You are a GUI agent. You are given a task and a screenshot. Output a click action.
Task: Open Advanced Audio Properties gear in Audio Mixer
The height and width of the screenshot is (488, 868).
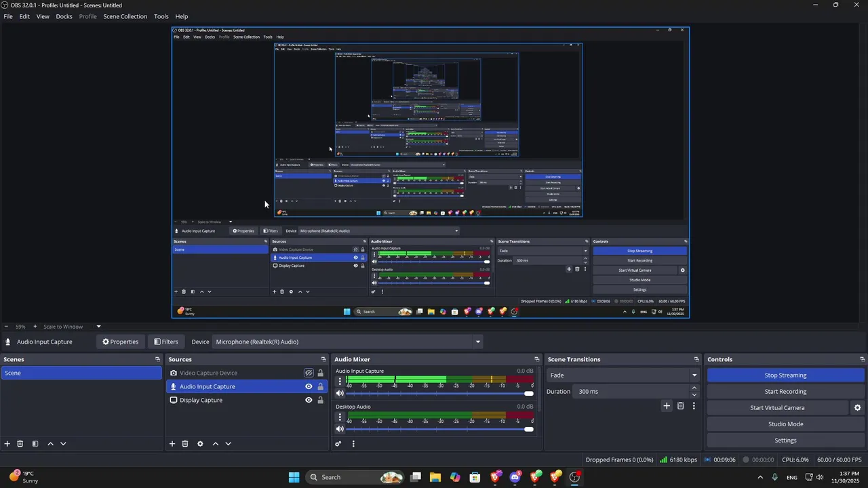pyautogui.click(x=338, y=444)
